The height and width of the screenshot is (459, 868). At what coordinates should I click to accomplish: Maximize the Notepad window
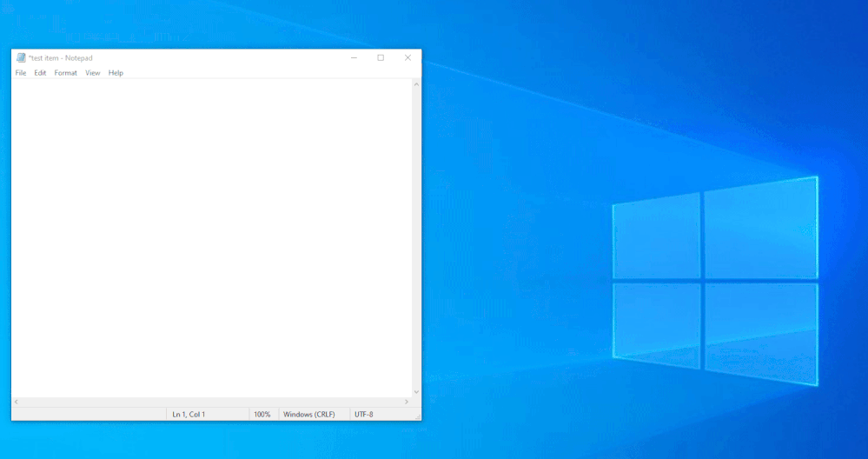(381, 58)
